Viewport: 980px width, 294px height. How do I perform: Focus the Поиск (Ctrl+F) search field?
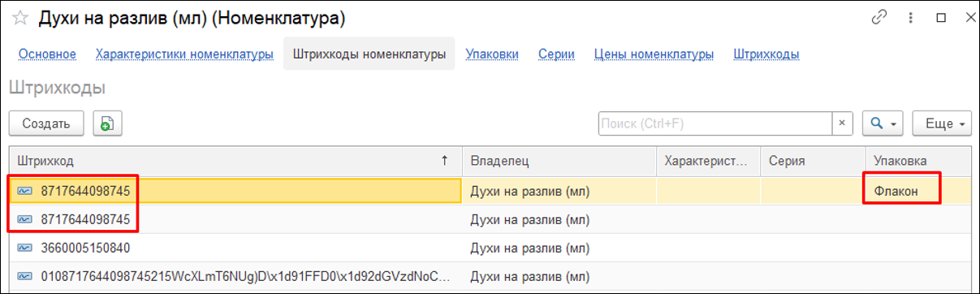[x=715, y=123]
